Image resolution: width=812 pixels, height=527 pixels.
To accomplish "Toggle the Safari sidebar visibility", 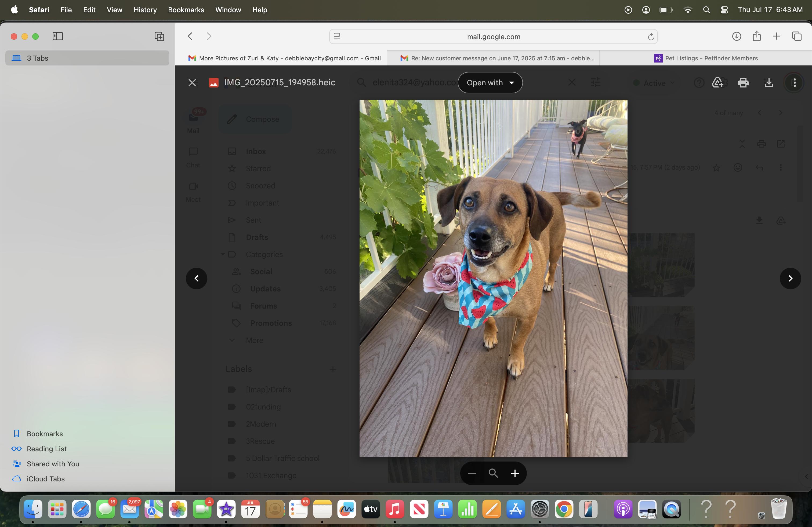I will pos(58,36).
